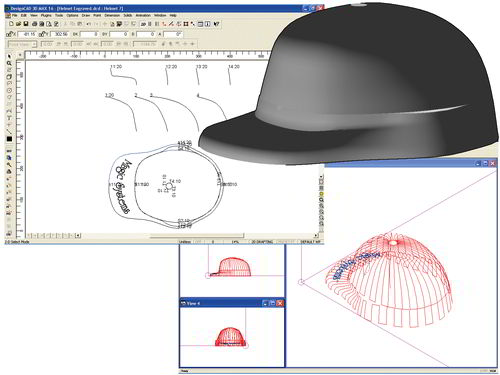Click the horizontal scrollbar right arrow
Image resolution: width=500 pixels, height=375 pixels.
(315, 235)
